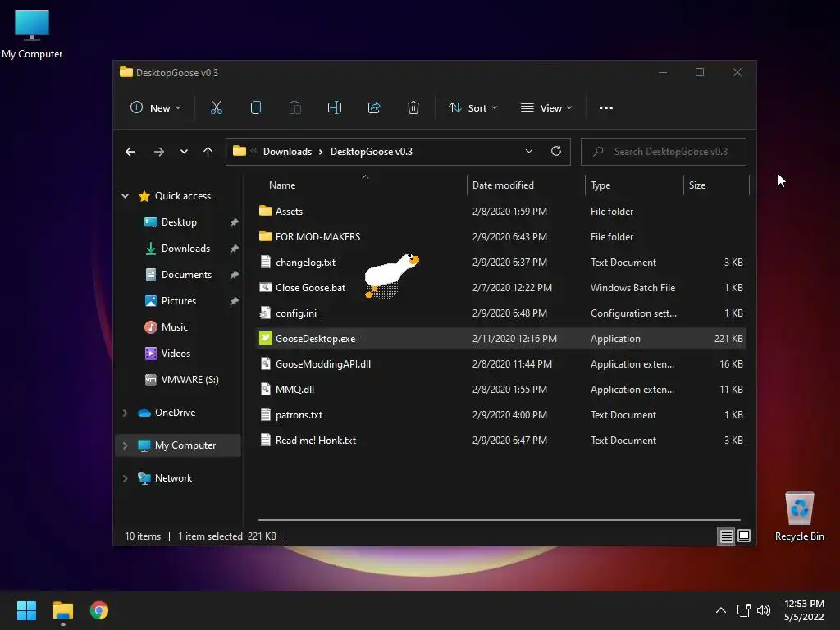The image size is (840, 630).
Task: Go back with the left arrow
Action: click(x=130, y=152)
